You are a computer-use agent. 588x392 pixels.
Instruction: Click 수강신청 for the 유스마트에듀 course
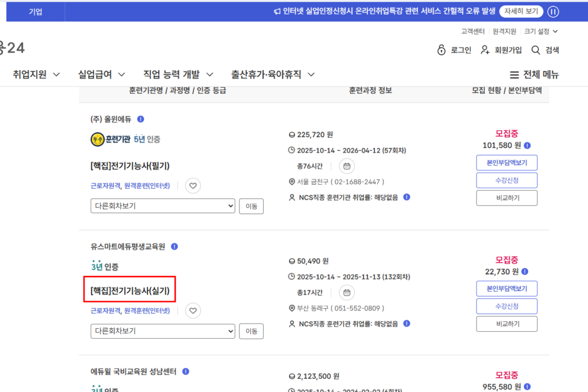pyautogui.click(x=506, y=306)
